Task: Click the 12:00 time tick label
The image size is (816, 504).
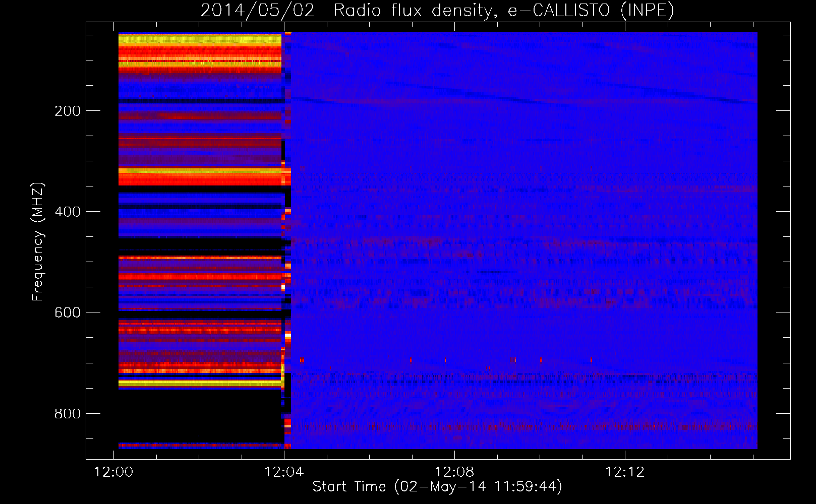Action: [x=113, y=472]
